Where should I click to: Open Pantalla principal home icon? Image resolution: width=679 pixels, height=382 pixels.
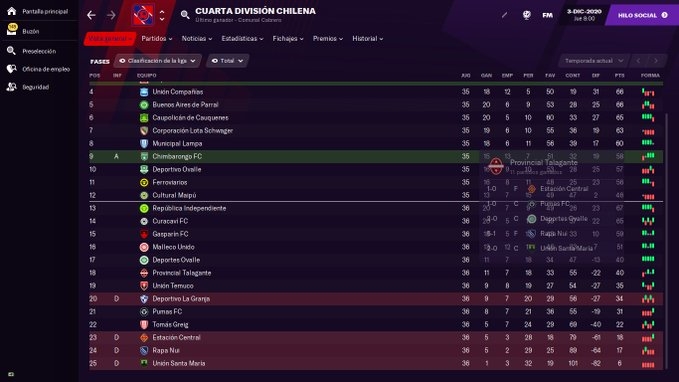[12, 11]
